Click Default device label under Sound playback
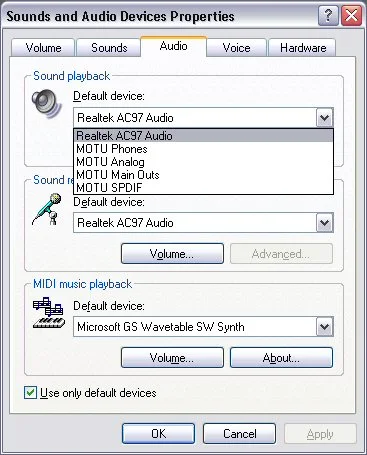The width and height of the screenshot is (367, 455). [109, 96]
